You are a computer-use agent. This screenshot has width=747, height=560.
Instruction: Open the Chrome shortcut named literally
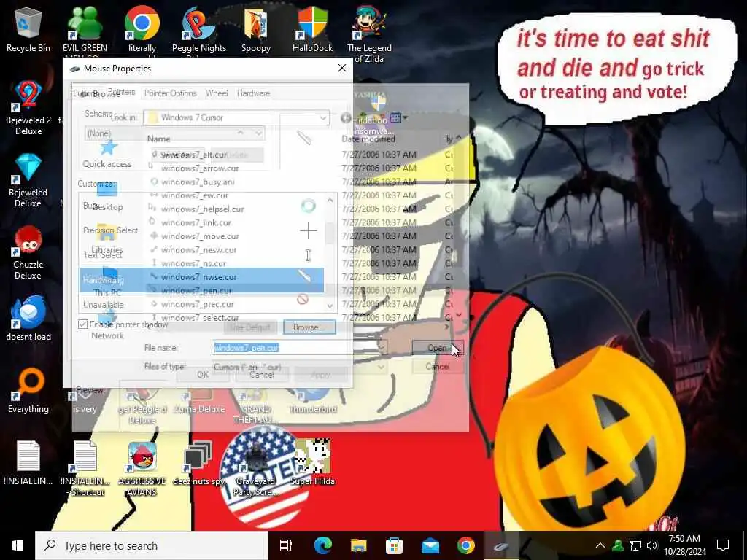click(142, 29)
